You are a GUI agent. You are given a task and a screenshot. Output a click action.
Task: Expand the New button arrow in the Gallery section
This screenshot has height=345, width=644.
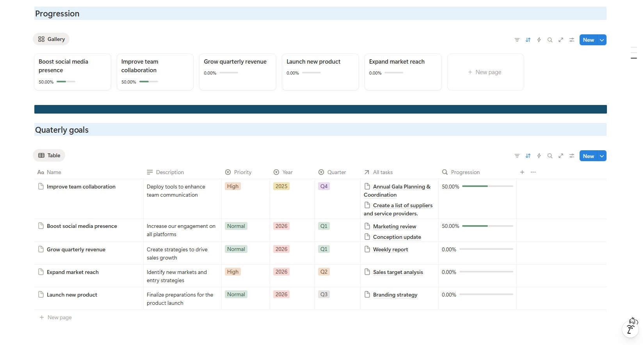tap(602, 40)
